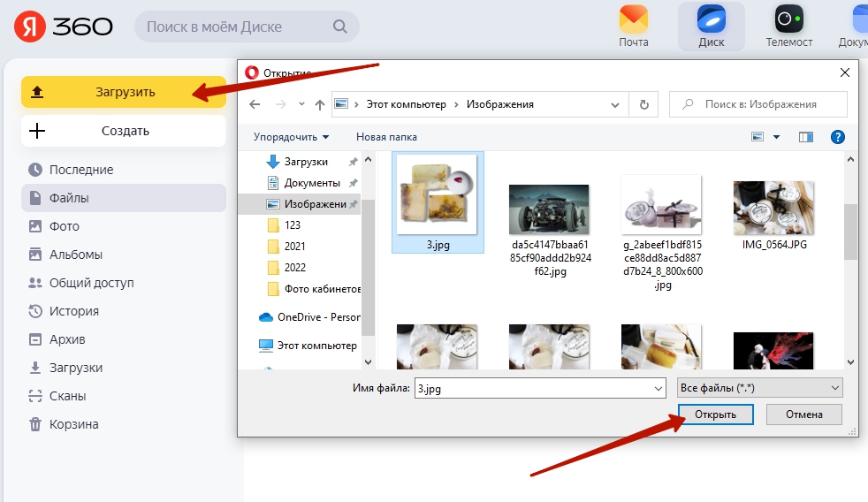Click Этот компьютер in address path
Image resolution: width=868 pixels, height=502 pixels.
(407, 104)
